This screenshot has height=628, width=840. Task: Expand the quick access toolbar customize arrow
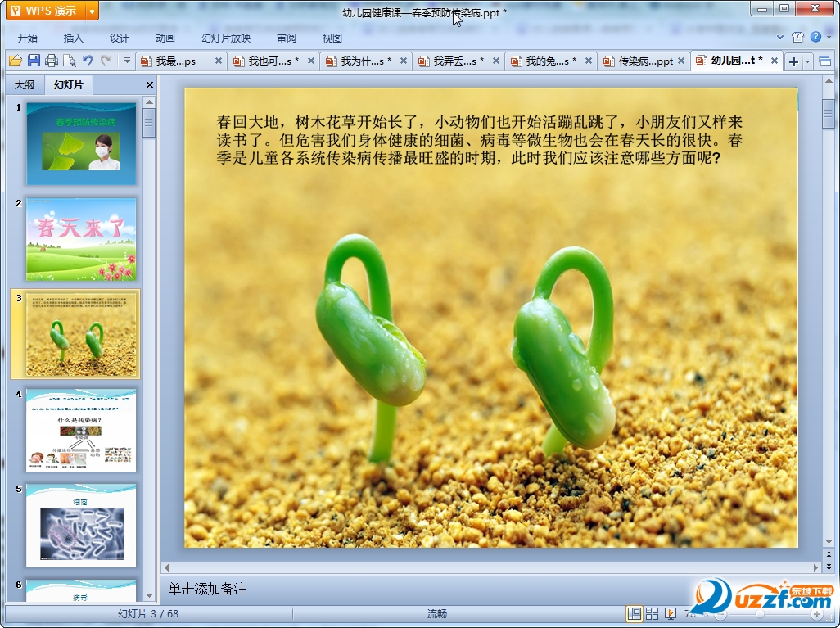tap(127, 61)
